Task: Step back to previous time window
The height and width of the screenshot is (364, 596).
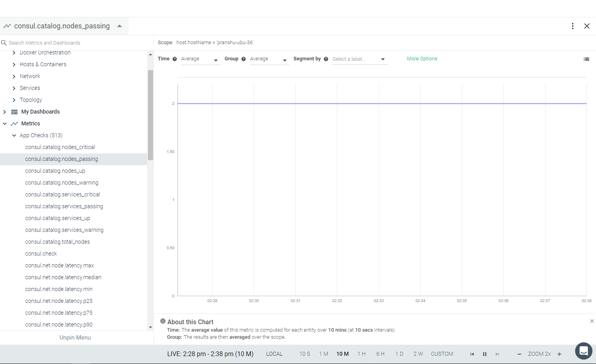Action: [472, 354]
